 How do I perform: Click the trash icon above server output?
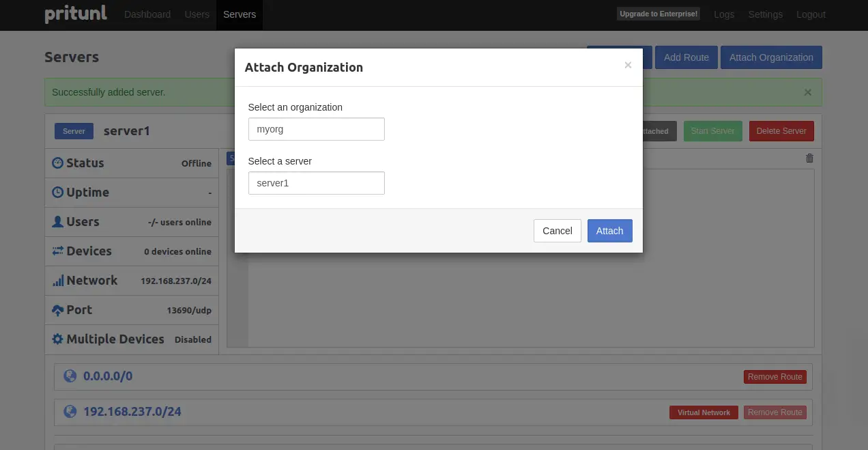[809, 158]
